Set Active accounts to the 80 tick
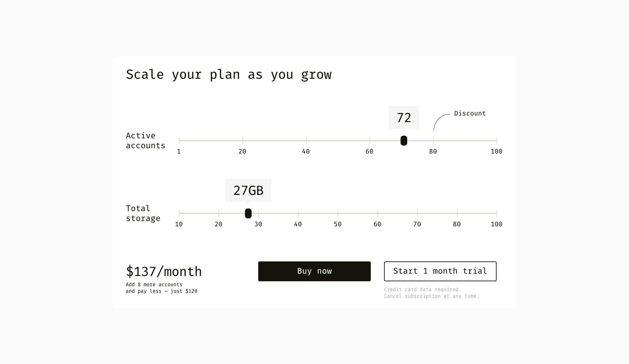629x364 pixels. pos(433,141)
